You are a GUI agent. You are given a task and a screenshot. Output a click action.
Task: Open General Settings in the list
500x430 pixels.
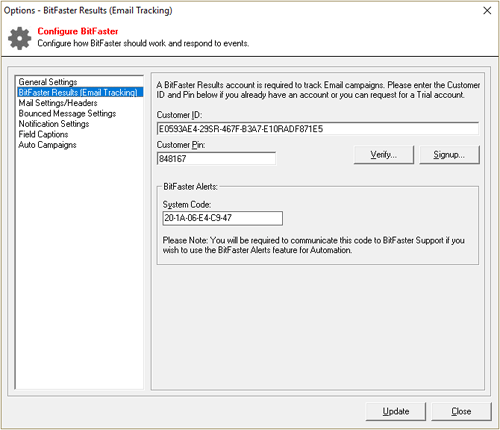click(x=48, y=82)
